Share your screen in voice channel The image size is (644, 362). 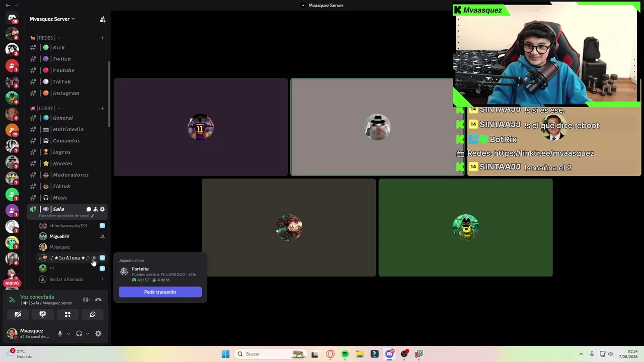pos(43,314)
